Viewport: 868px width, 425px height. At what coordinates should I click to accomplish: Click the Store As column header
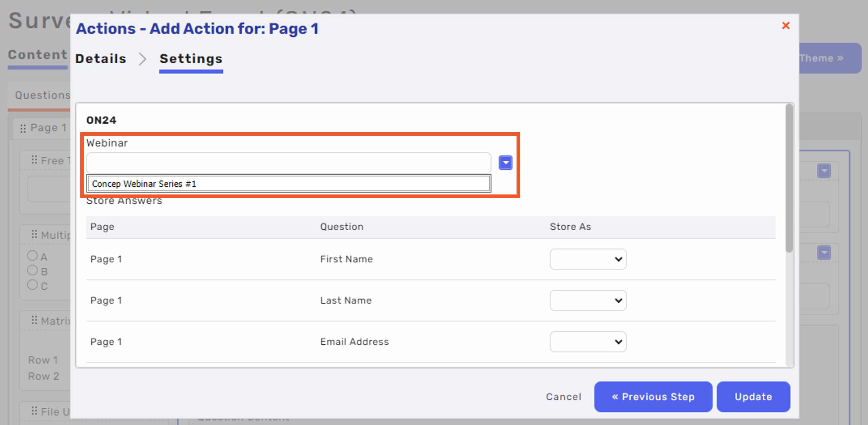coord(570,227)
